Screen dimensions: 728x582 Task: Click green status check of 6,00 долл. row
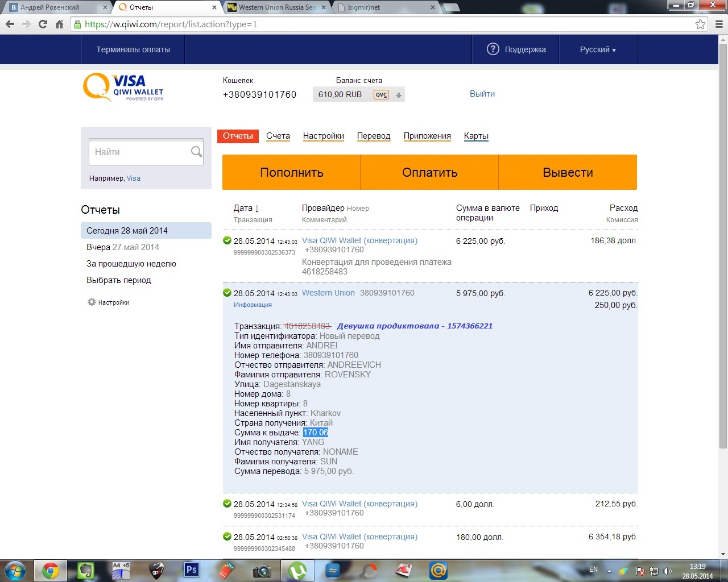227,504
